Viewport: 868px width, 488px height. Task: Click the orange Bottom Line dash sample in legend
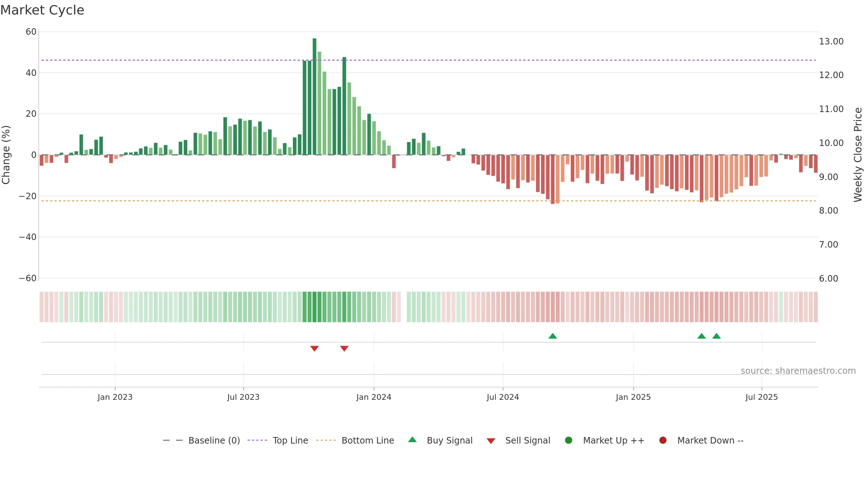(x=326, y=440)
